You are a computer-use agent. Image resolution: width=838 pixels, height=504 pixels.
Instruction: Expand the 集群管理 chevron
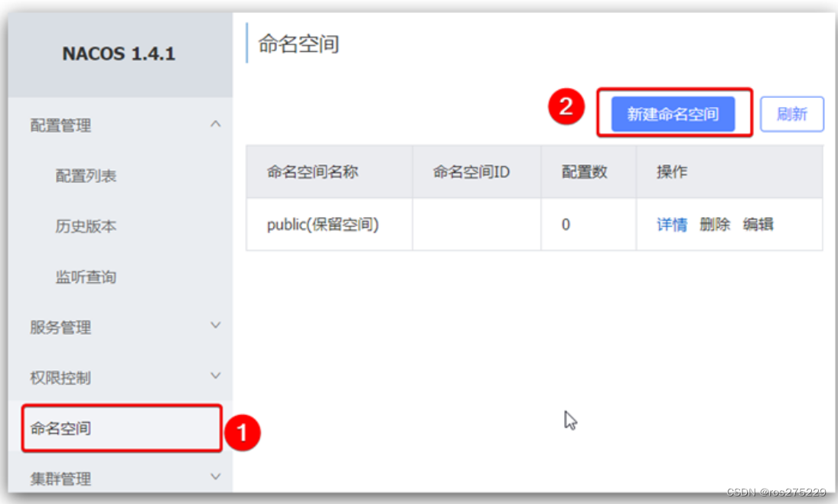point(215,476)
